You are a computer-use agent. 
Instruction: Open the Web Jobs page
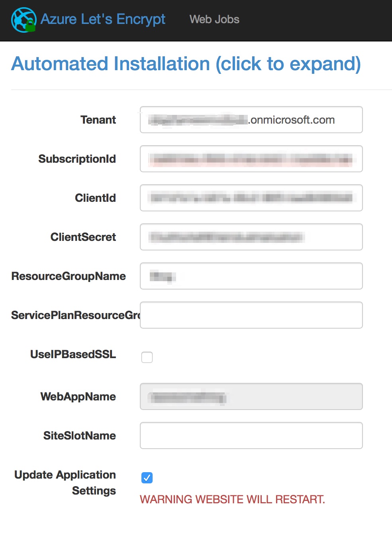point(215,19)
